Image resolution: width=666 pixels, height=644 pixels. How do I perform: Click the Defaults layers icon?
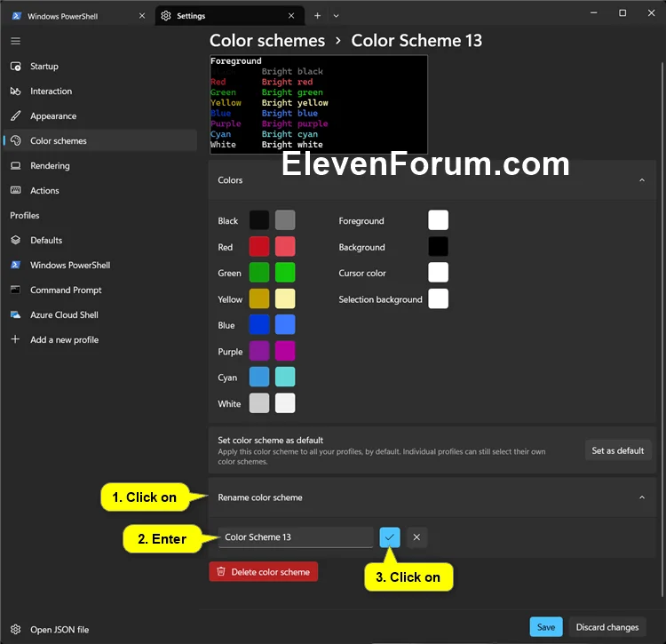[16, 240]
